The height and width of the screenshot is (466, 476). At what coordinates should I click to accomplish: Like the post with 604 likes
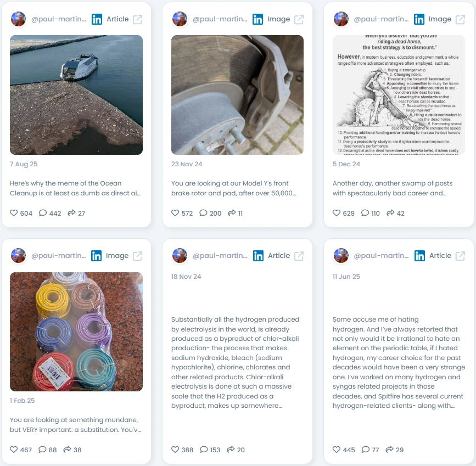click(x=14, y=213)
